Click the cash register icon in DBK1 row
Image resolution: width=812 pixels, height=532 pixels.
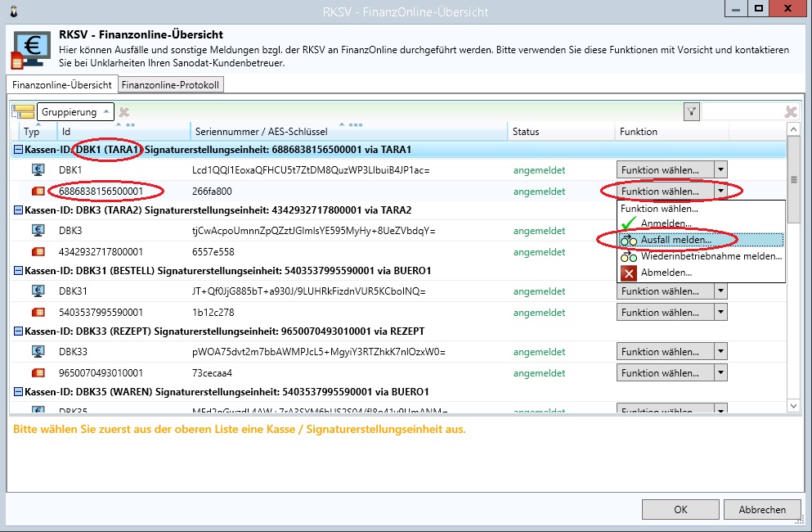coord(38,169)
